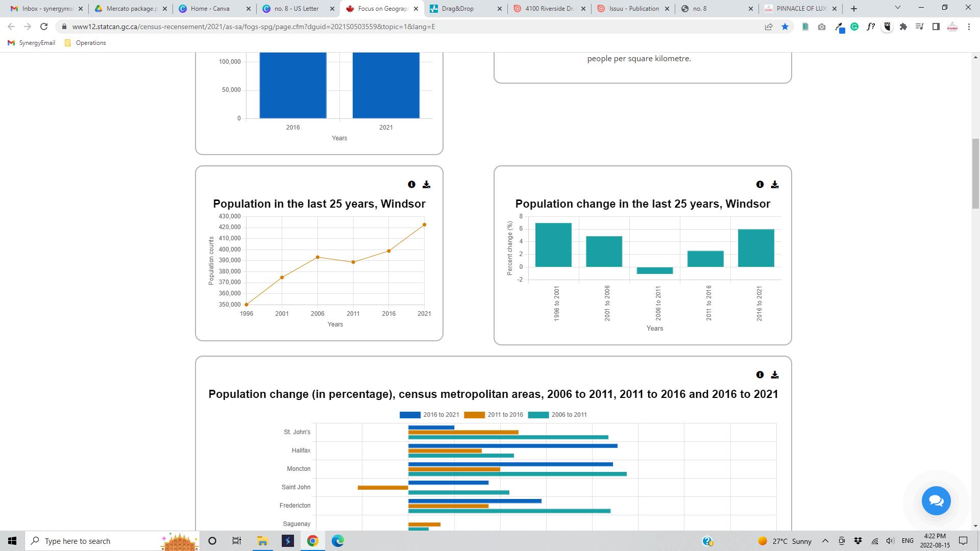Open info icon on Population line chart
The width and height of the screenshot is (980, 551).
[411, 185]
